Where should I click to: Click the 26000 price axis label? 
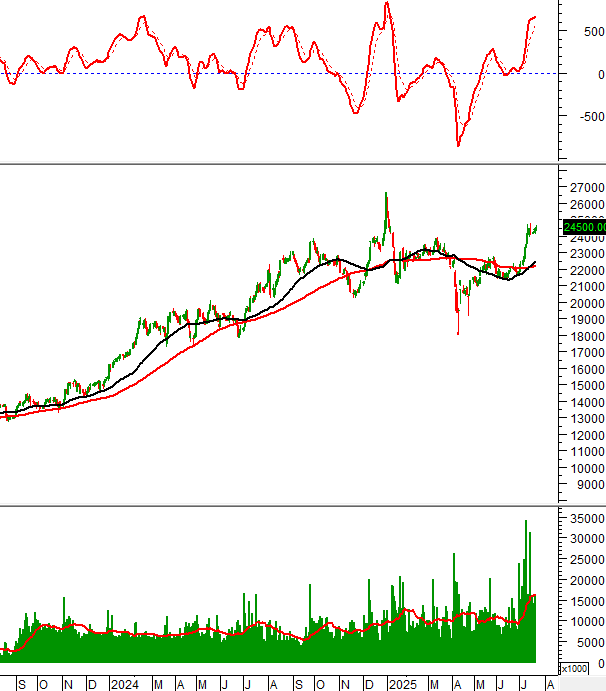[x=587, y=204]
